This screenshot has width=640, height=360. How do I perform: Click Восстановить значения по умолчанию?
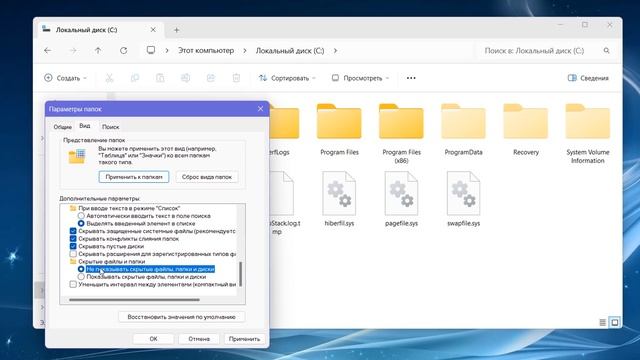181,317
